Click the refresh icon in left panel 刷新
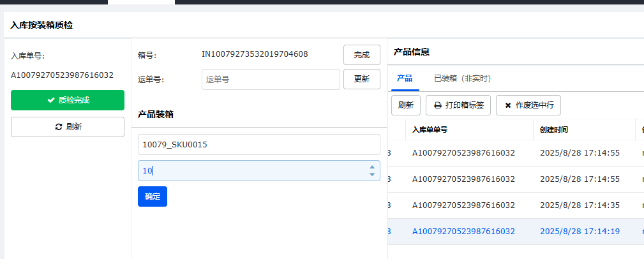This screenshot has height=259, width=644. click(59, 127)
